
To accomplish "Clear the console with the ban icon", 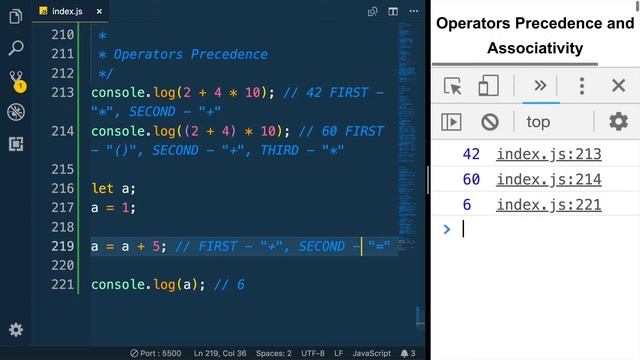I will pos(490,122).
